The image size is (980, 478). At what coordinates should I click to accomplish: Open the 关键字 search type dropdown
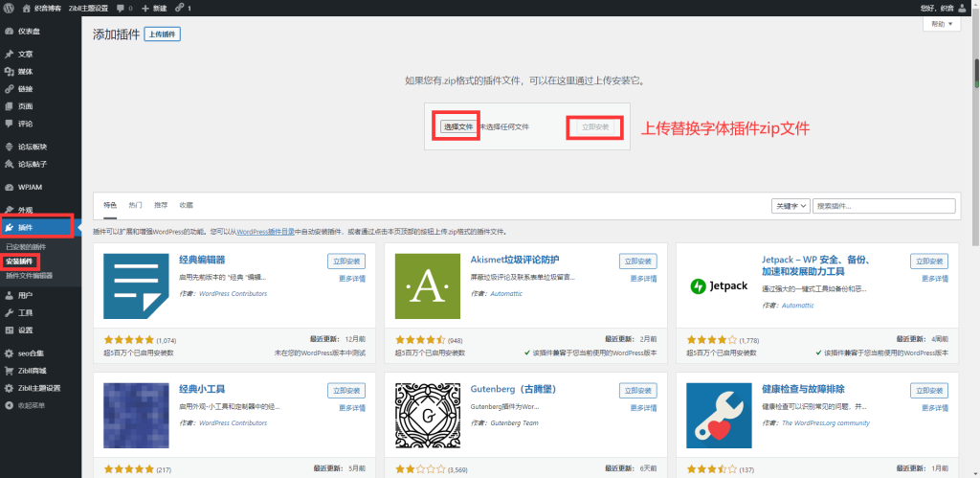pos(791,206)
